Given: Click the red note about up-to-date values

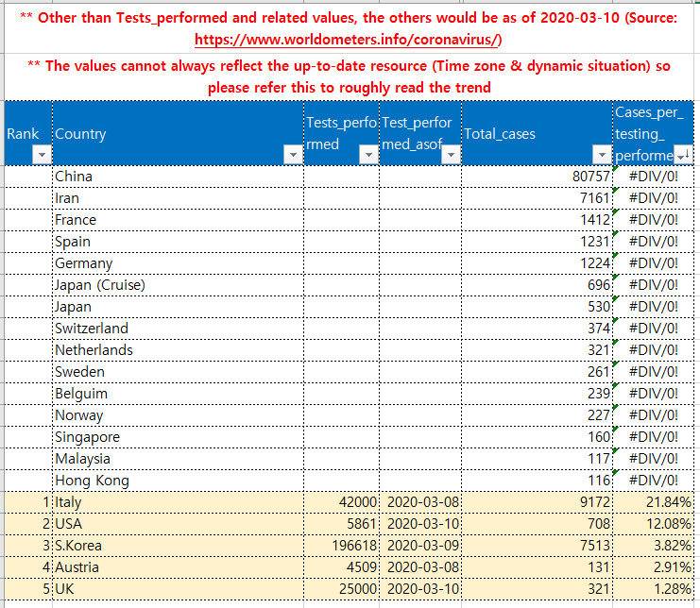Looking at the screenshot, I should [350, 76].
